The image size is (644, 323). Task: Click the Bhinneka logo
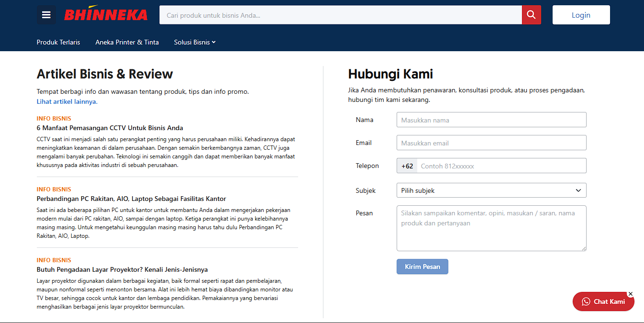point(105,14)
